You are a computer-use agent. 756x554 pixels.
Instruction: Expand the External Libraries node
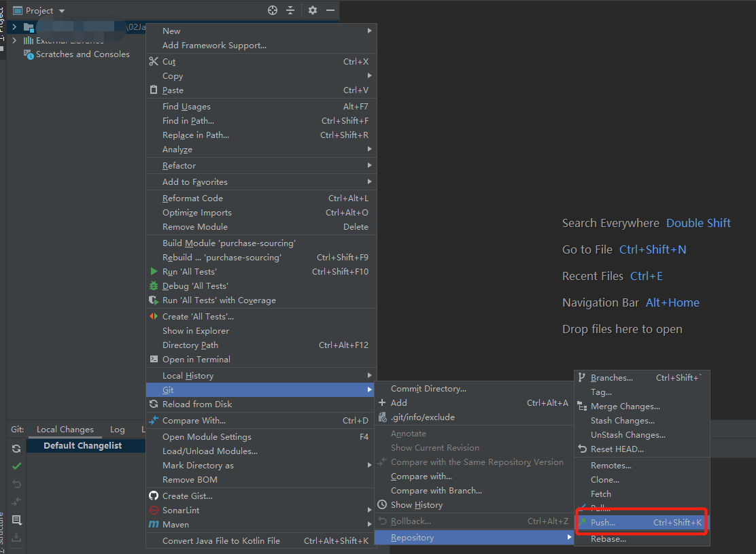(x=14, y=41)
